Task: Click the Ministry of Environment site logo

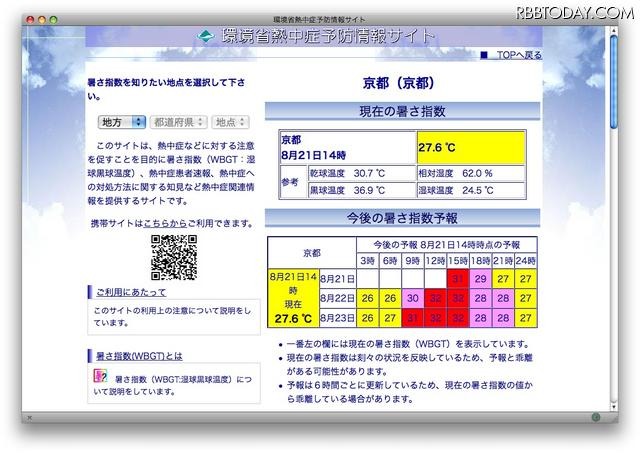Action: pos(204,38)
